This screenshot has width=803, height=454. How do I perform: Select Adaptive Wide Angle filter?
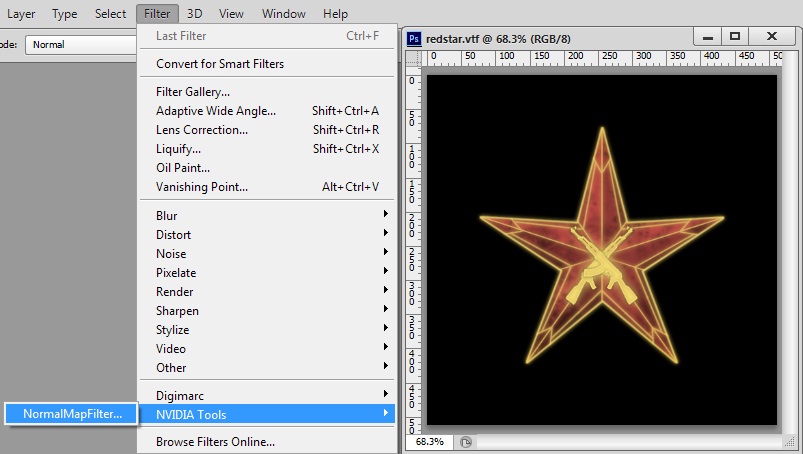click(x=267, y=111)
